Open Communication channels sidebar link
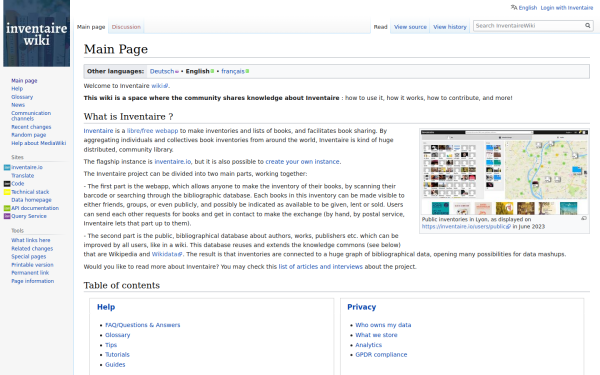The image size is (600, 375). tap(31, 116)
